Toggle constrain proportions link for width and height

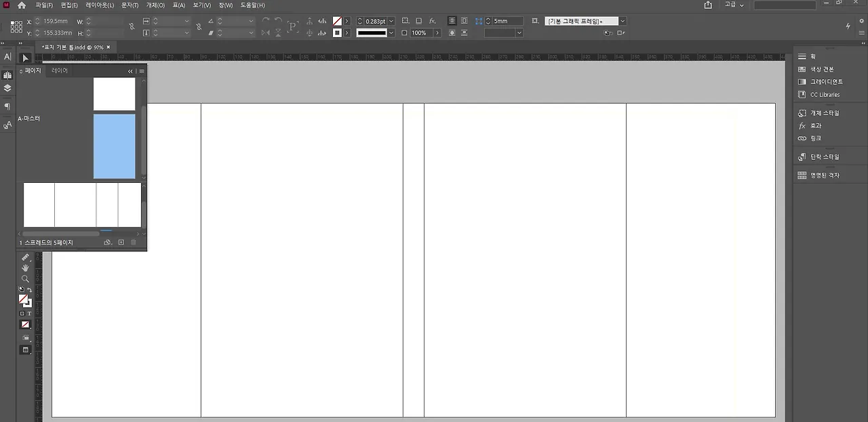(x=132, y=26)
